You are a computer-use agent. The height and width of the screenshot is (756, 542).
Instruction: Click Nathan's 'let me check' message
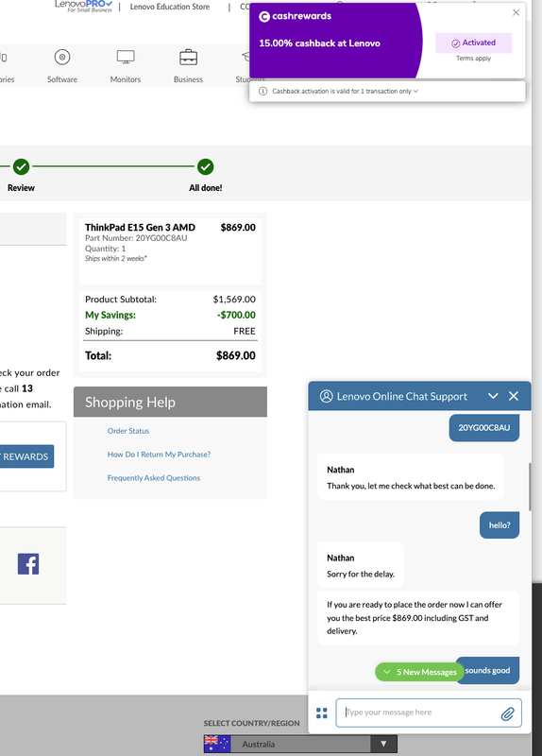tap(411, 477)
